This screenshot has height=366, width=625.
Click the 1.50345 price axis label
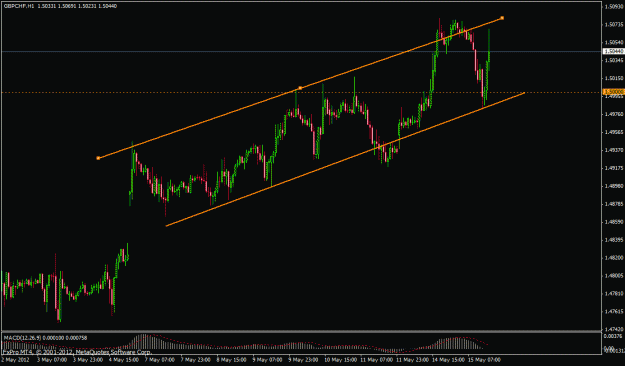[614, 60]
